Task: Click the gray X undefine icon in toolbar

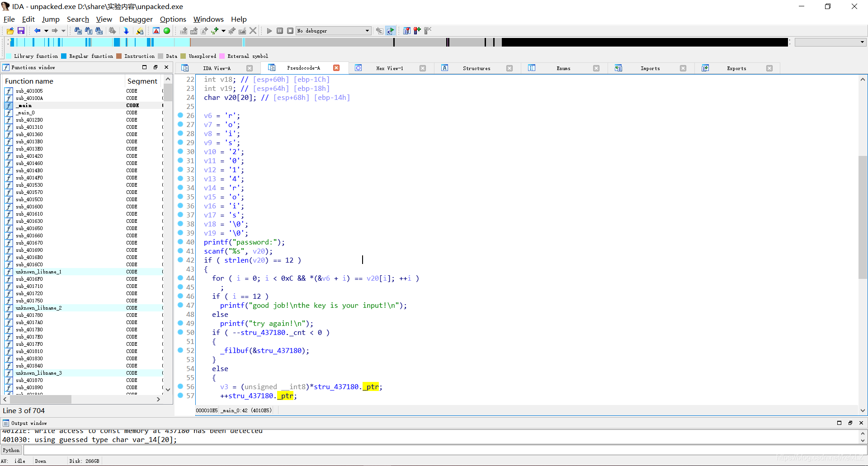Action: click(253, 31)
